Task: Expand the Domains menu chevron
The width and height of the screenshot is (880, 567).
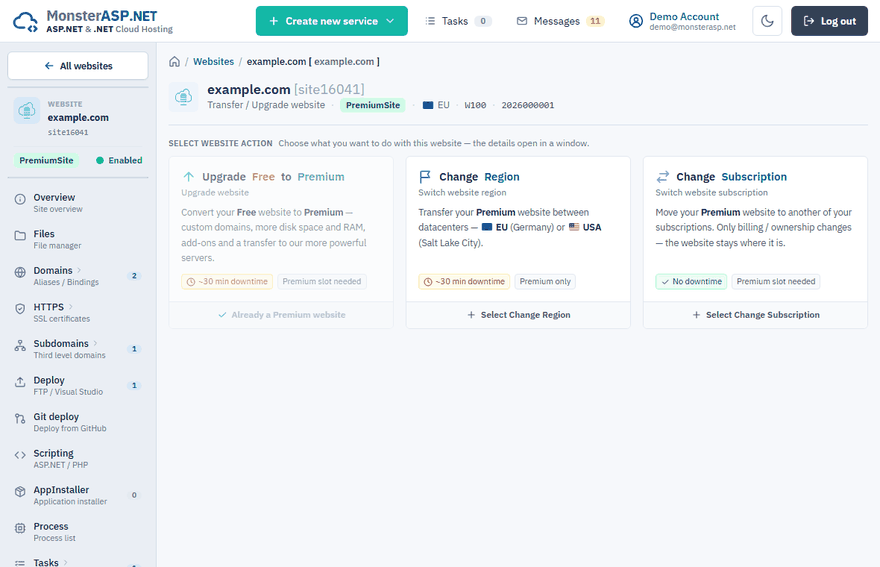Action: click(x=79, y=270)
